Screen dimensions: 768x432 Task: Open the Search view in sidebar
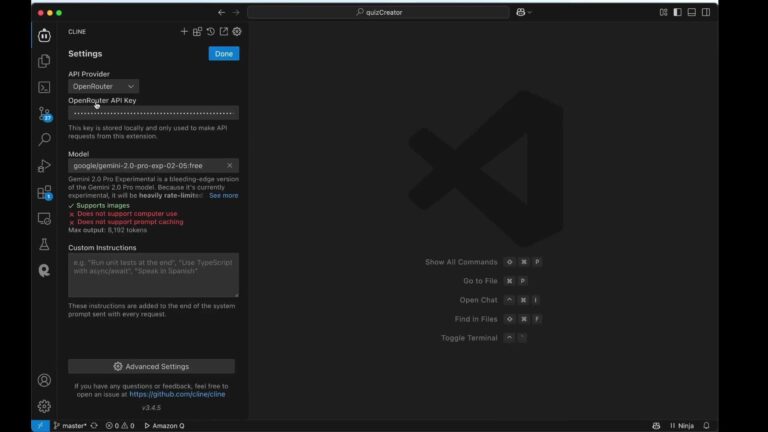click(x=44, y=140)
